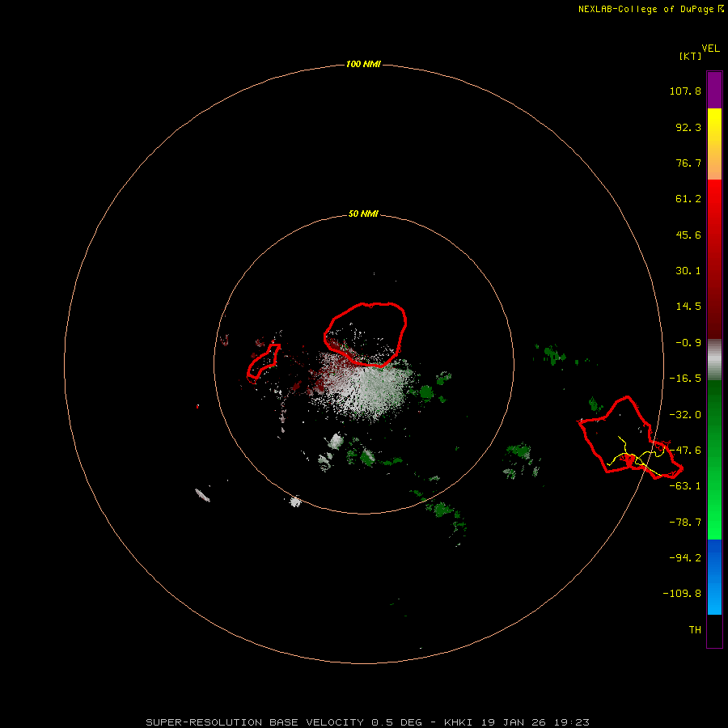The image size is (728, 728).
Task: Select the -16.5 legend value
Action: coord(685,379)
